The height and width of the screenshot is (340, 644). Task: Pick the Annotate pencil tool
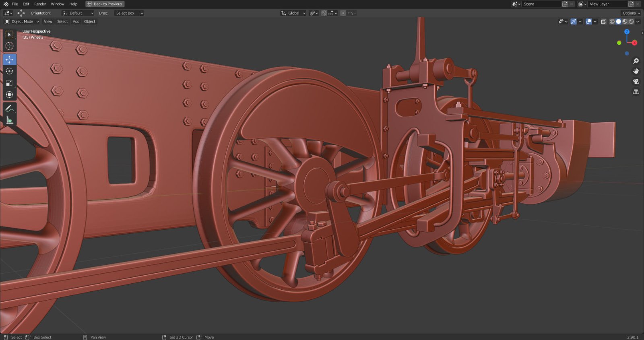[x=9, y=108]
